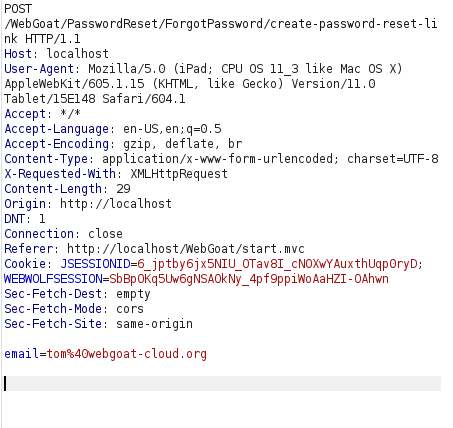Click the http://localhost origin value
This screenshot has height=428, width=453.
[116, 204]
